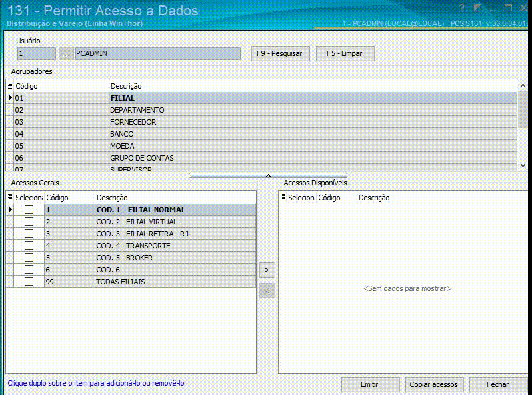Click F9 - Pesquisar button
Image resolution: width=532 pixels, height=395 pixels.
click(x=280, y=53)
